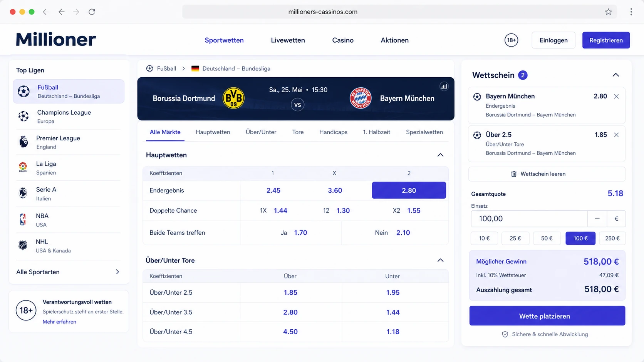644x362 pixels.
Task: Select the Premier League sidebar icon
Action: (x=23, y=142)
